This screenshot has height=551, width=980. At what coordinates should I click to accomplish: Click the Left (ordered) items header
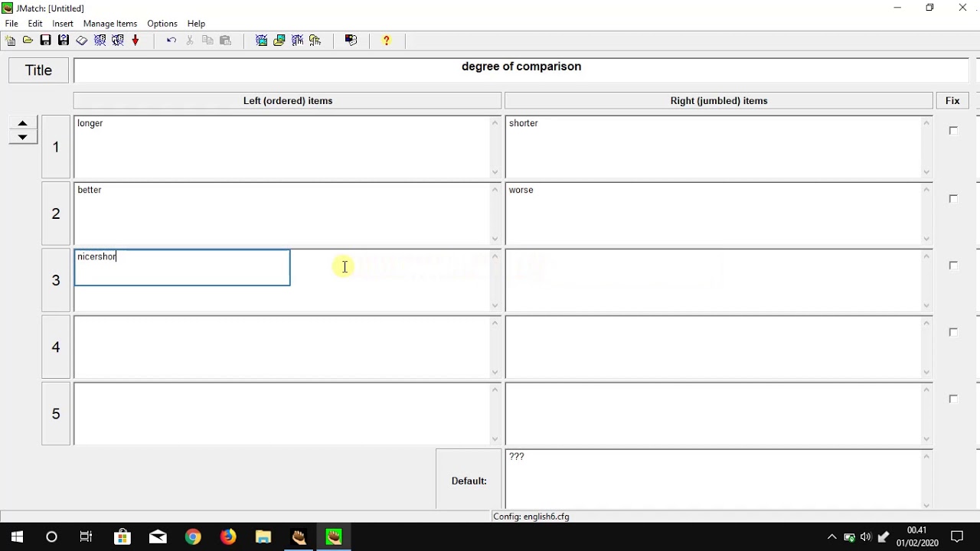point(288,101)
